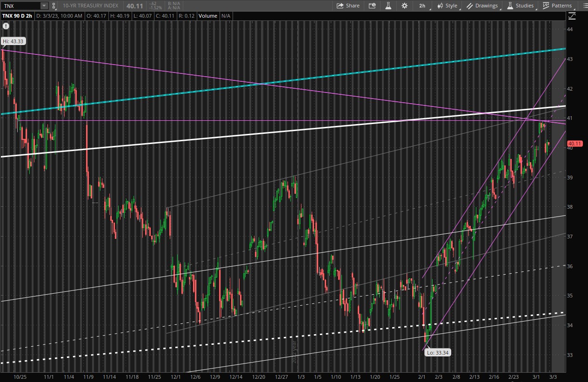The image size is (588, 382).
Task: Click the R: 0.12 range value
Action: [187, 16]
